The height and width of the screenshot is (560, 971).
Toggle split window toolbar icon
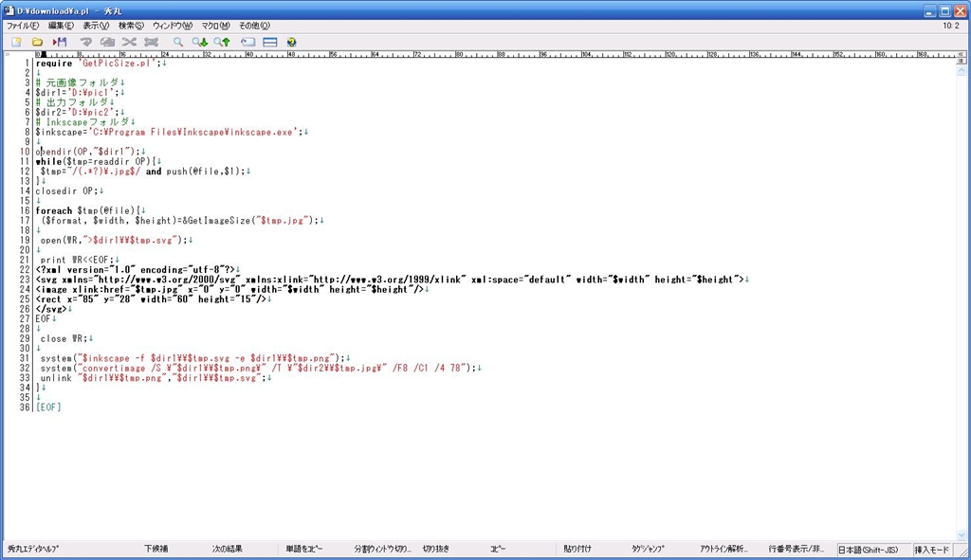[270, 42]
